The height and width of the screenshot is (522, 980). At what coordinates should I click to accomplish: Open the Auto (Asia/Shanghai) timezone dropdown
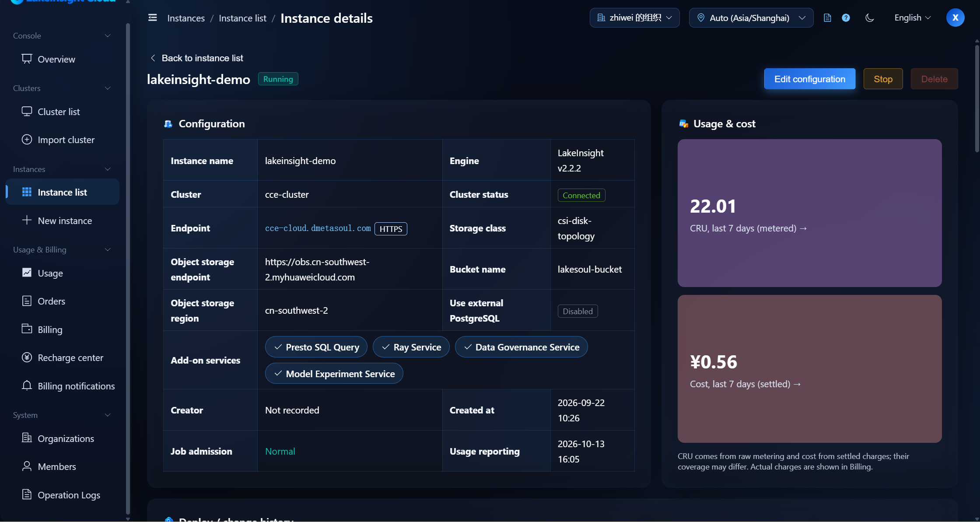click(x=751, y=18)
